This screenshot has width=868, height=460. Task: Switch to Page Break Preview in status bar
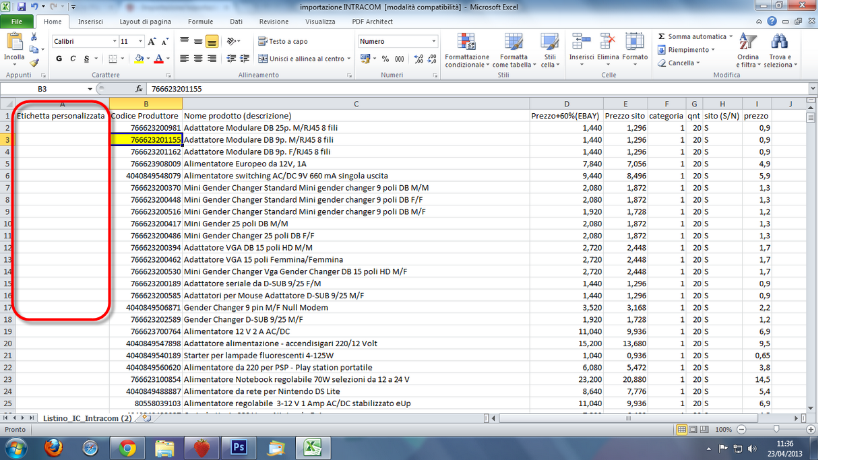coord(704,429)
